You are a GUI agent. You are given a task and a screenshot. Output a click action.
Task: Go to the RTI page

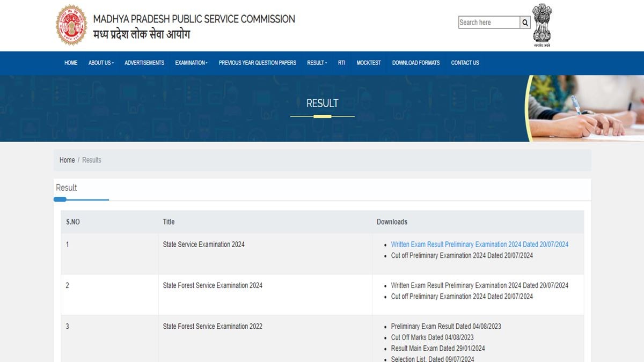[341, 63]
